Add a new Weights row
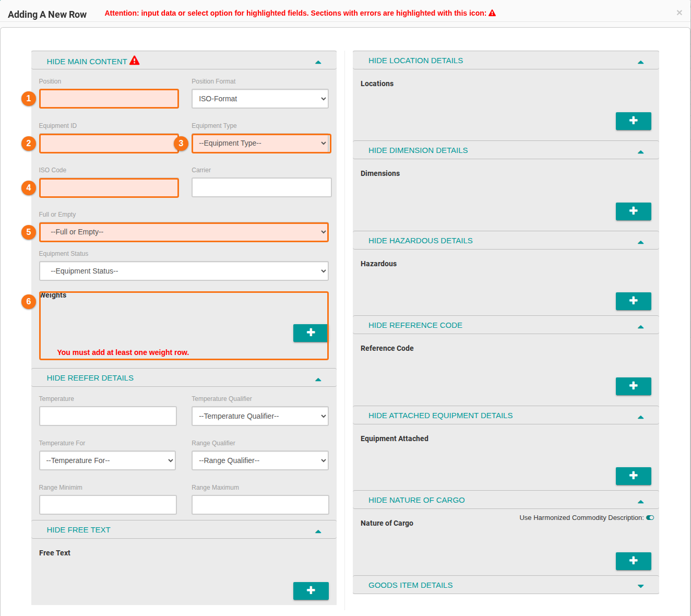 click(x=311, y=333)
